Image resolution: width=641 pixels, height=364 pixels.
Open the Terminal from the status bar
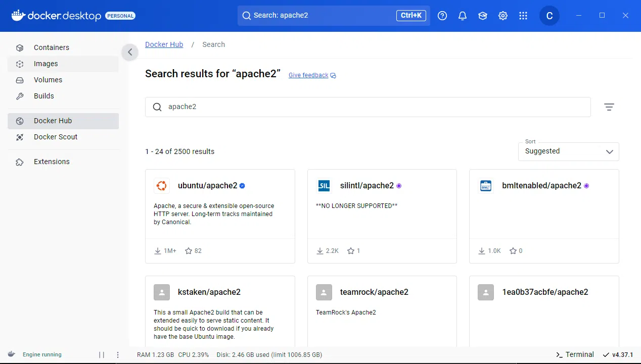click(574, 354)
